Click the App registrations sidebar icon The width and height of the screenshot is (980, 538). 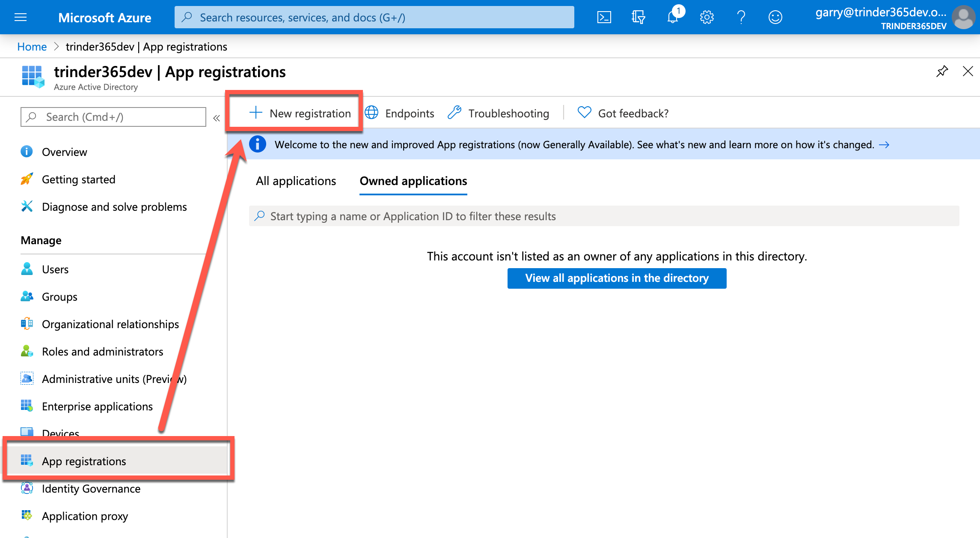(27, 461)
